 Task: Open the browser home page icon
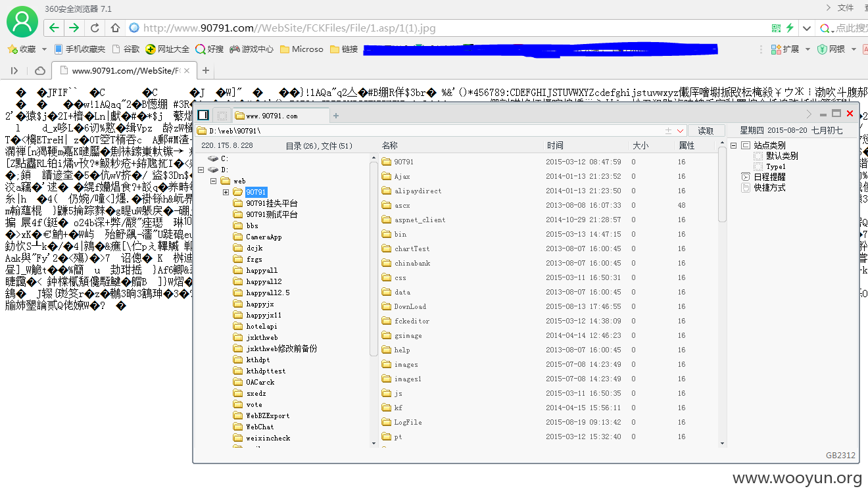(x=115, y=28)
